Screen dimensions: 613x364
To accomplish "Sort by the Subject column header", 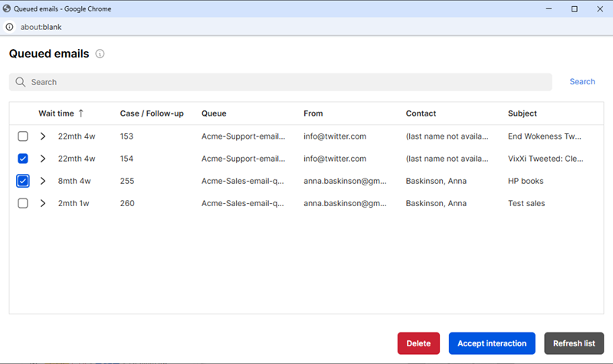I will click(x=522, y=113).
